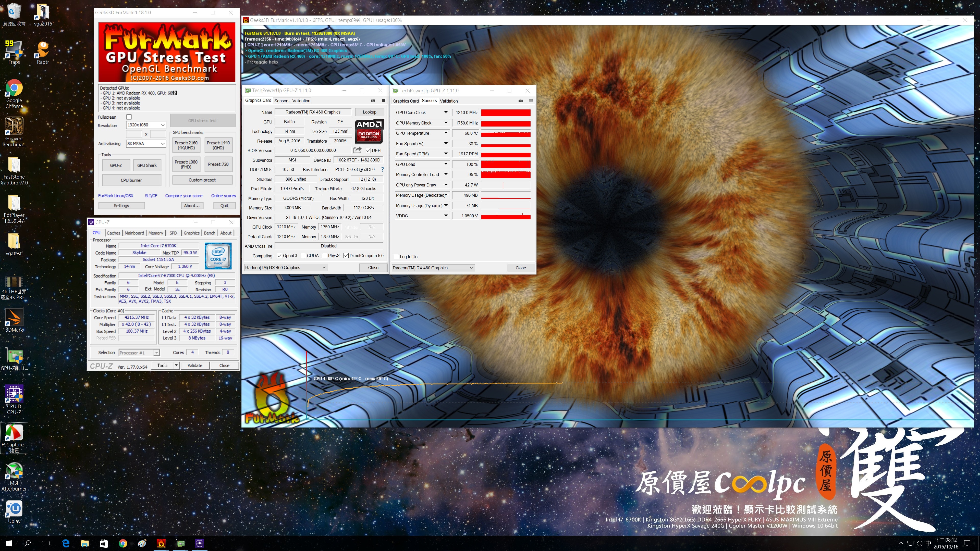Click the Bus Interface question mark icon
The width and height of the screenshot is (980, 551).
point(382,170)
